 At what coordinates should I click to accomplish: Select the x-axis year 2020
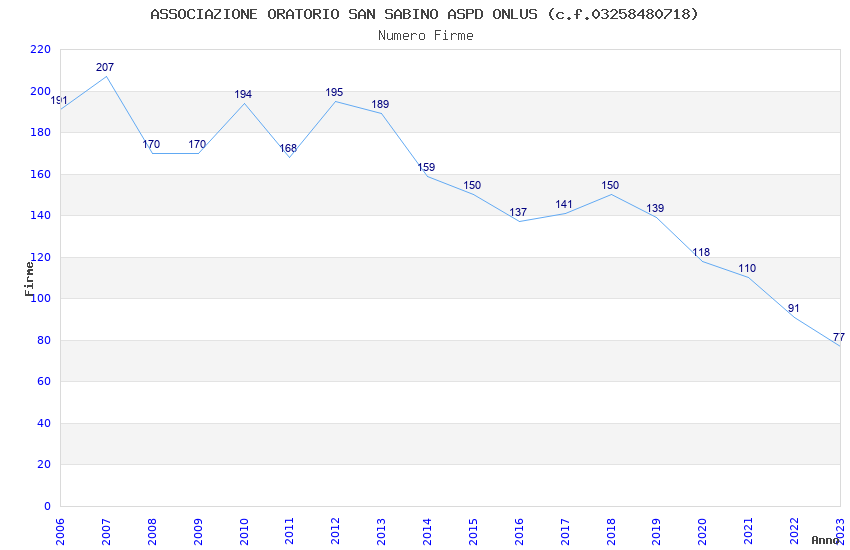(703, 531)
